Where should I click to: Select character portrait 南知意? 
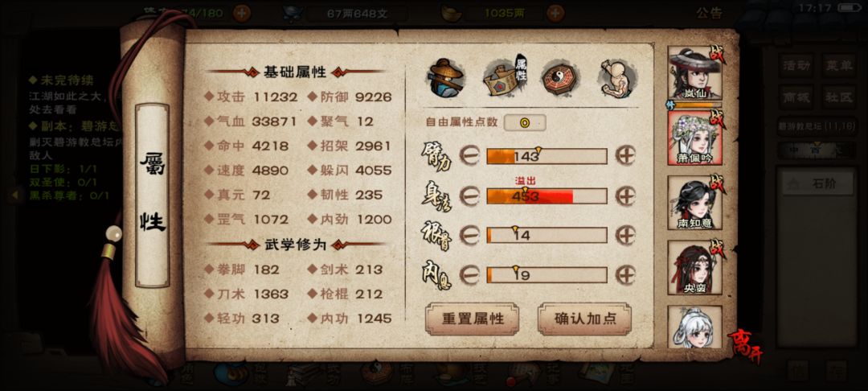(694, 203)
